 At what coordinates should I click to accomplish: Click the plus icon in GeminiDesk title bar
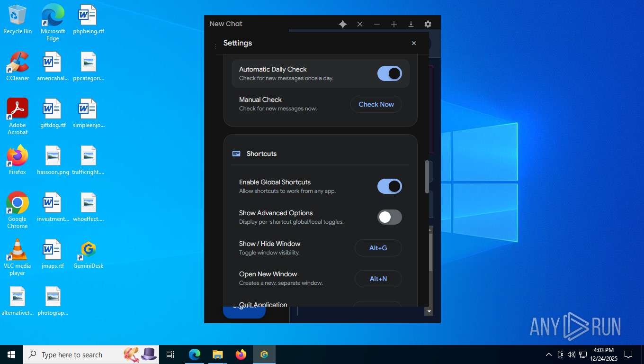(394, 24)
